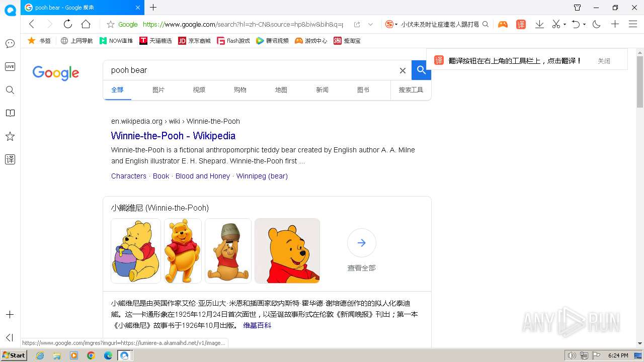Expand the address bar dropdown arrow
Screen dimensions: 644x362
point(371,24)
